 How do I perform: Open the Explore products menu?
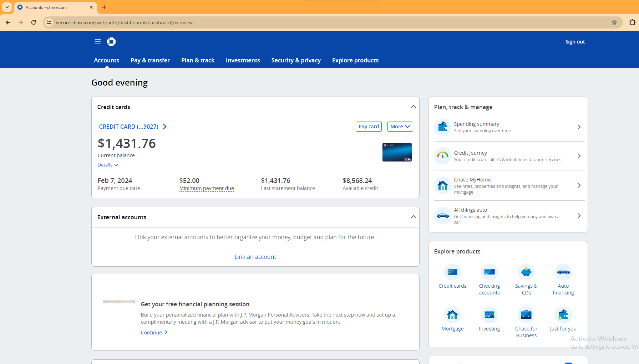tap(355, 60)
